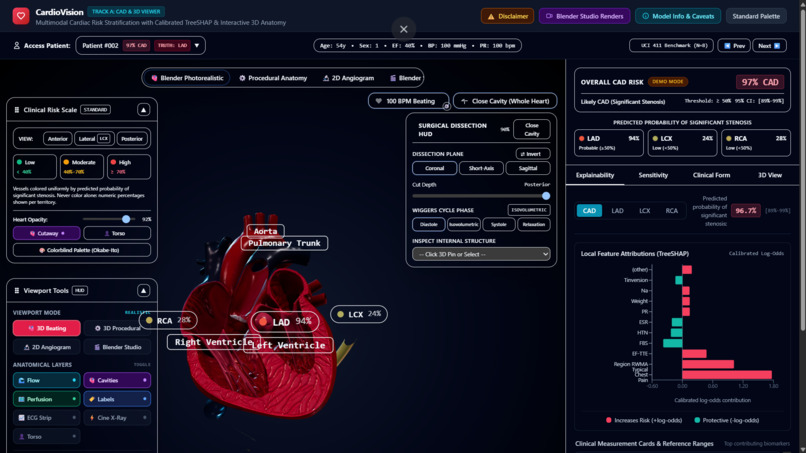Viewport: 806px width, 453px height.
Task: Select Short-Axis dissection plane
Action: point(481,168)
